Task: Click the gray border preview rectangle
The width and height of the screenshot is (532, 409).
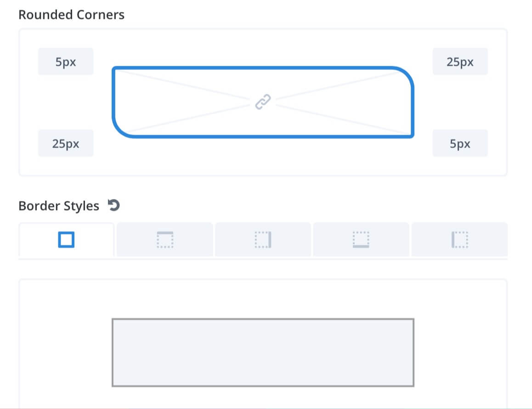Action: 263,352
